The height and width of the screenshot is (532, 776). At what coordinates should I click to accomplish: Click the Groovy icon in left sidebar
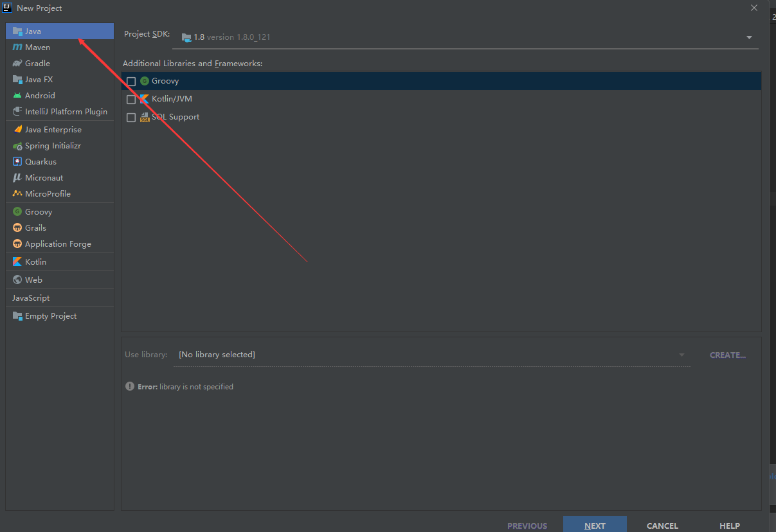[17, 211]
